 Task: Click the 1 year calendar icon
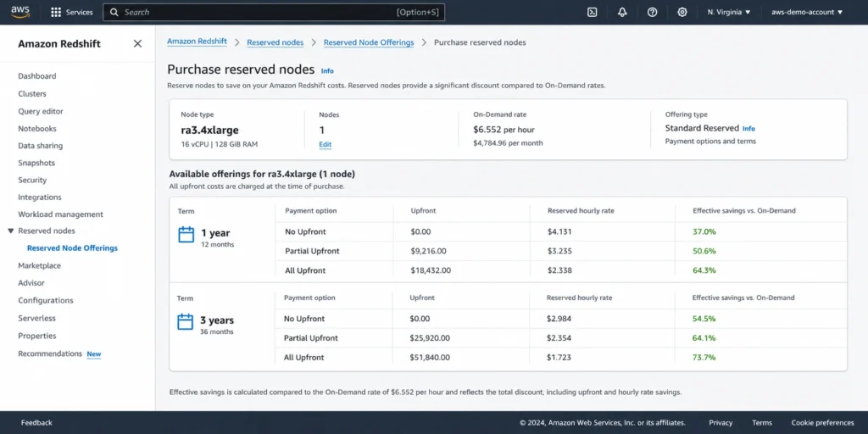point(186,235)
